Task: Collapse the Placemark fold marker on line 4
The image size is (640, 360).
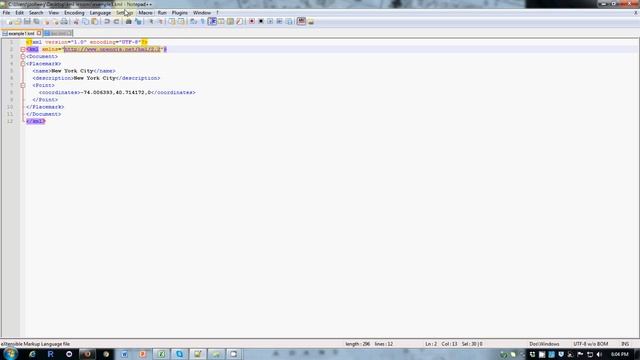Action: click(x=23, y=64)
